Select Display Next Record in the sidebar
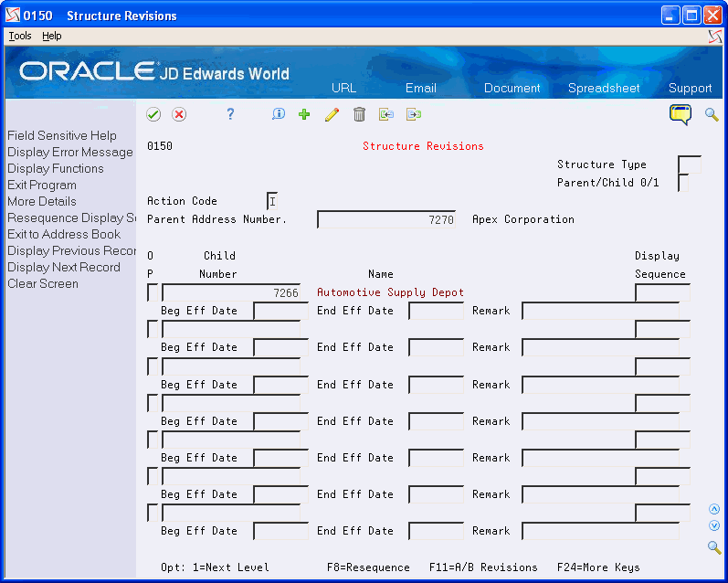 click(64, 267)
